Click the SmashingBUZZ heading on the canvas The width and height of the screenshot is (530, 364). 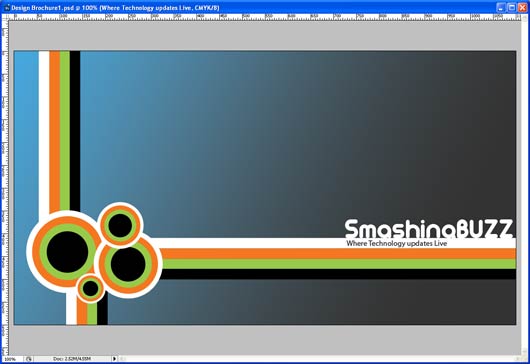pyautogui.click(x=429, y=228)
